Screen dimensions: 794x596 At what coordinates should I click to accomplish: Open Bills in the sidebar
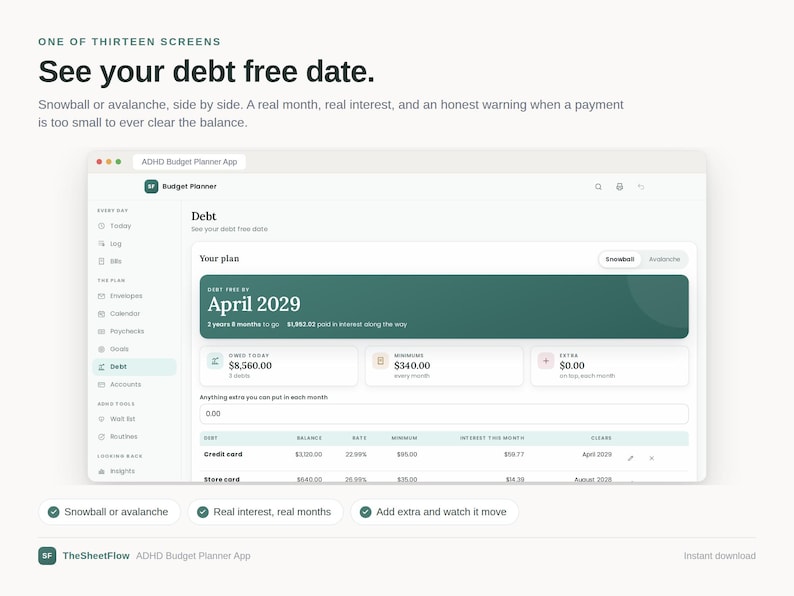pos(134,261)
